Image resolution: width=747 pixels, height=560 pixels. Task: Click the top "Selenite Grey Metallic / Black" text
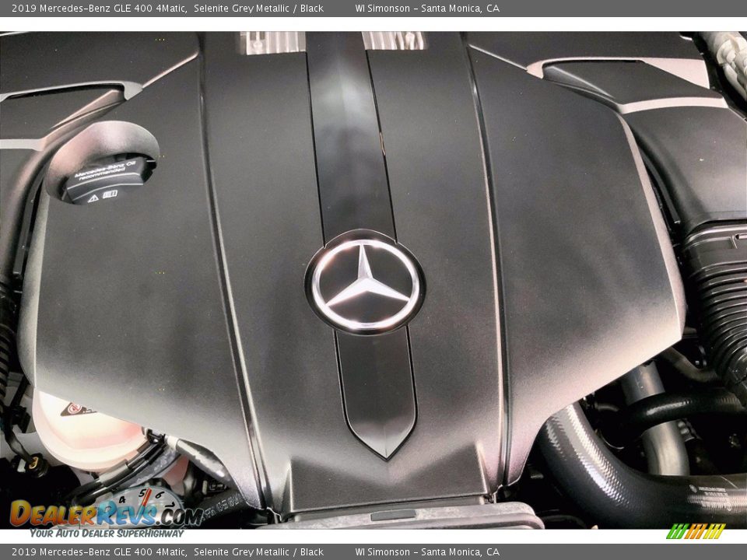(x=258, y=9)
